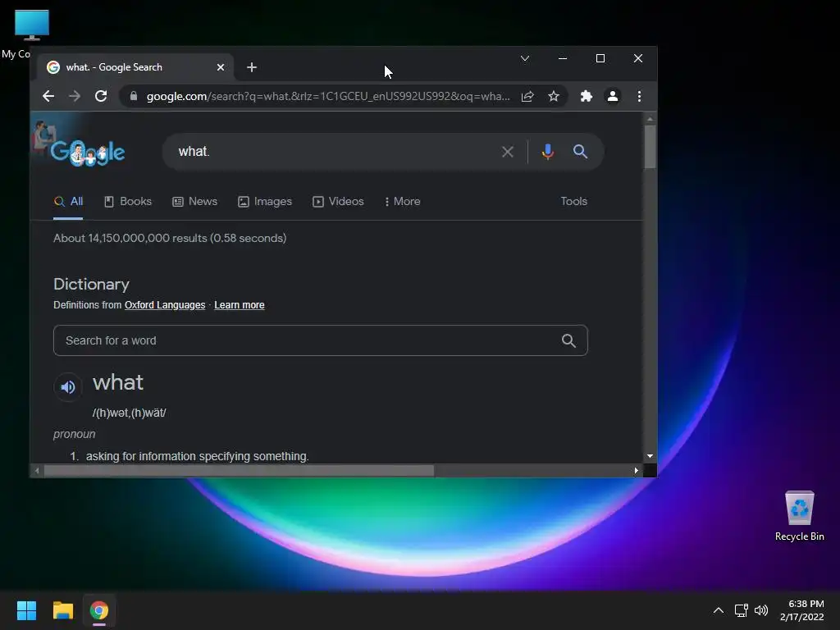840x630 pixels.
Task: Click the browser forward arrow
Action: (x=75, y=97)
